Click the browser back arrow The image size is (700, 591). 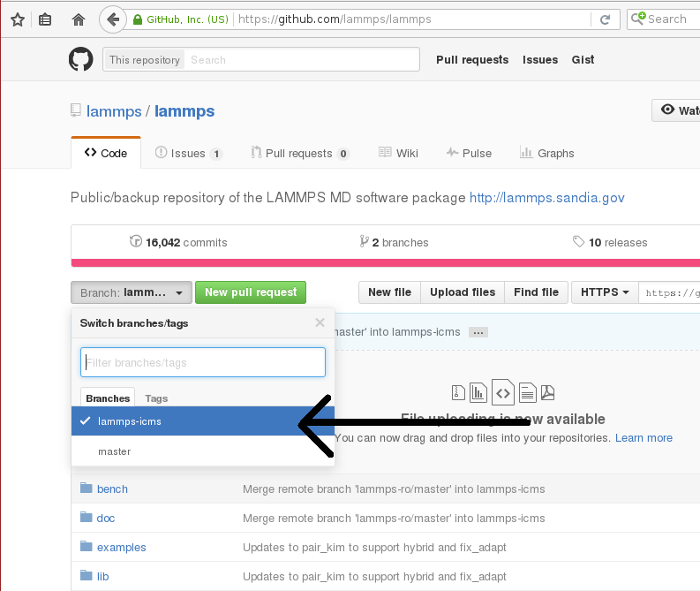(112, 19)
